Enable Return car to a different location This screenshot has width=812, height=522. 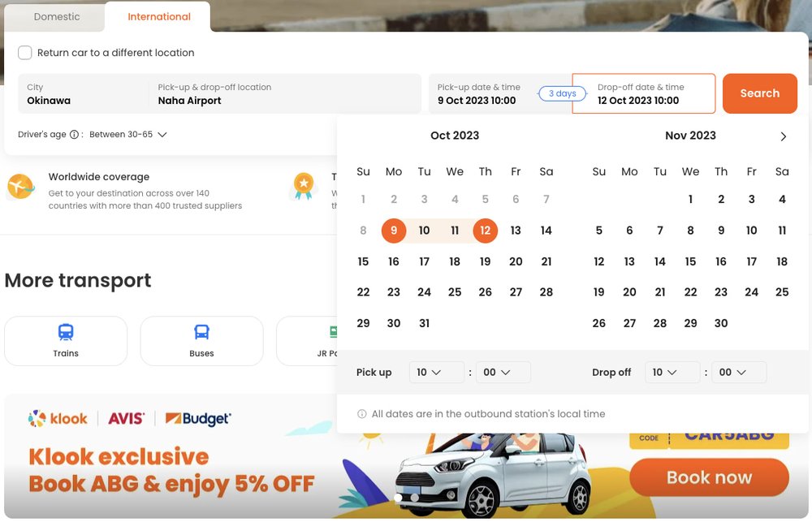(25, 52)
